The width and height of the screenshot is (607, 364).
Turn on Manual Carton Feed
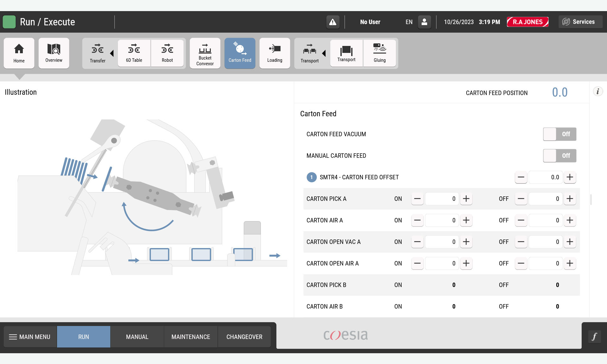click(x=559, y=156)
